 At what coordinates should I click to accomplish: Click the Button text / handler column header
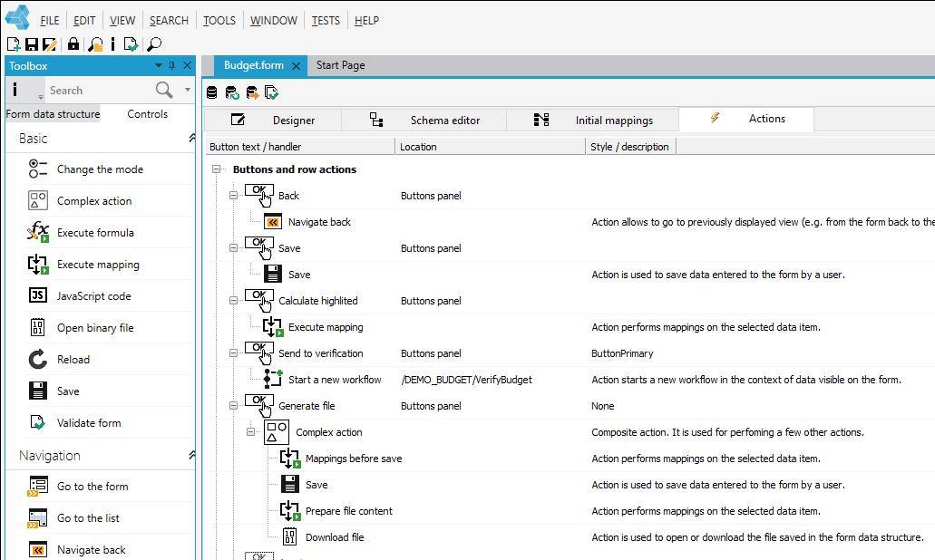(x=300, y=147)
